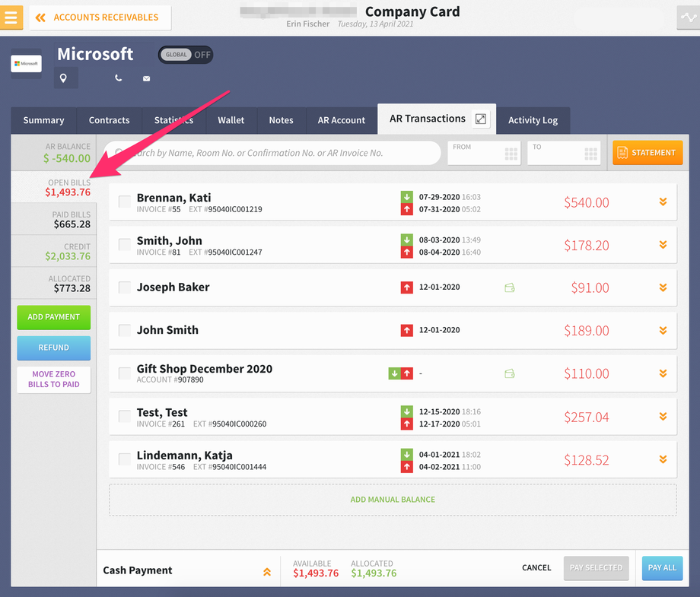The image size is (700, 597).
Task: Click the green arrival arrow on Brennan, Kati
Action: point(407,197)
